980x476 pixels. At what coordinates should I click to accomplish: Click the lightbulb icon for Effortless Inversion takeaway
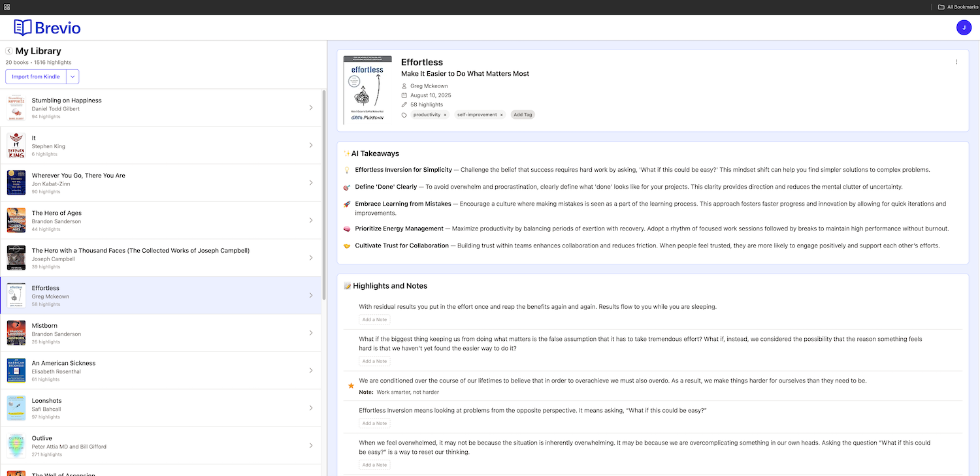pyautogui.click(x=347, y=170)
